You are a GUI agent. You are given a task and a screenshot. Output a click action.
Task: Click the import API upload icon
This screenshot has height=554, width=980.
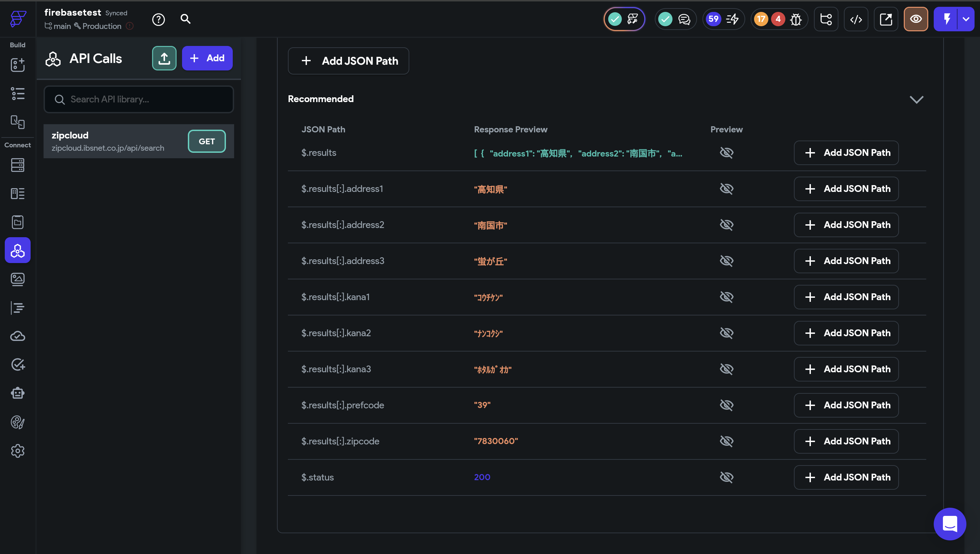[x=164, y=58]
